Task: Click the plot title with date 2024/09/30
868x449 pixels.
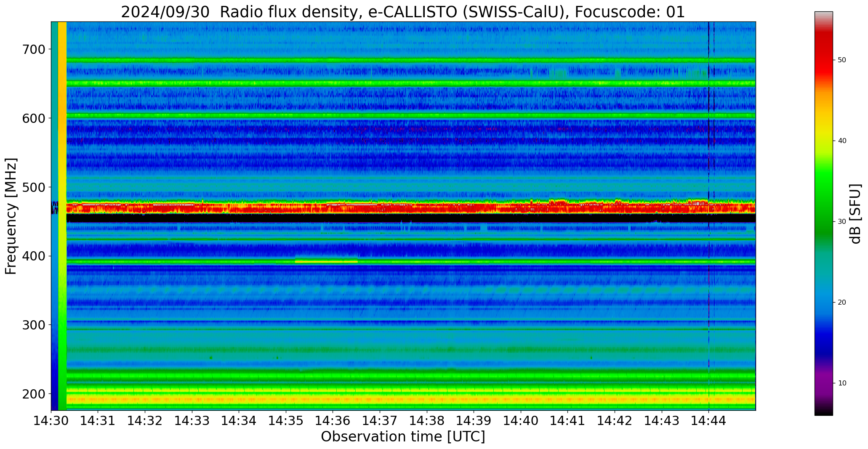Action: tap(403, 12)
